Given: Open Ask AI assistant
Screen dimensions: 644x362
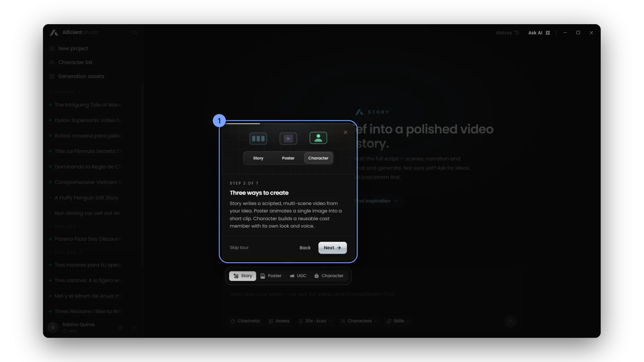Looking at the screenshot, I should tap(539, 33).
